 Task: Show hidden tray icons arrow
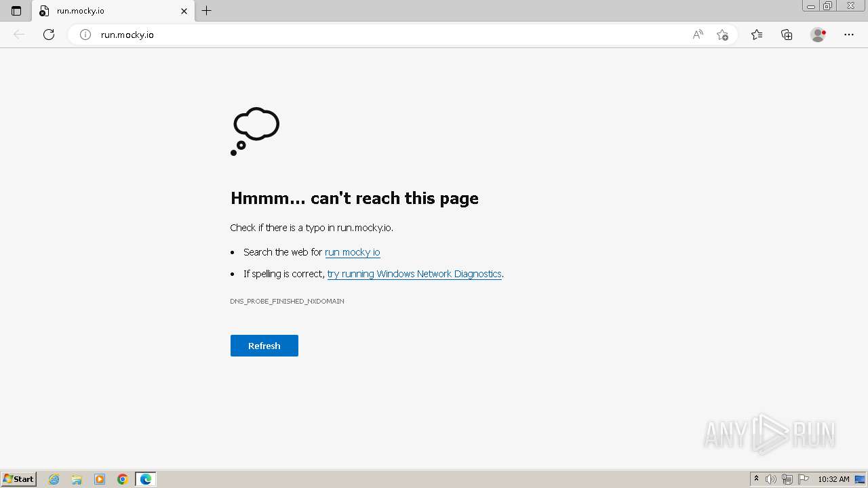point(756,479)
